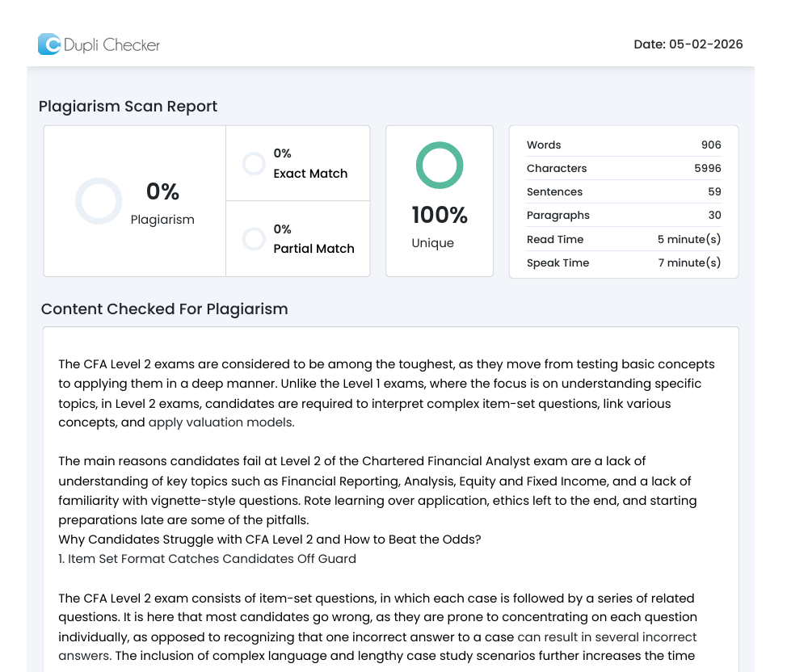Click the Dupli Checker logo icon

pyautogui.click(x=49, y=44)
